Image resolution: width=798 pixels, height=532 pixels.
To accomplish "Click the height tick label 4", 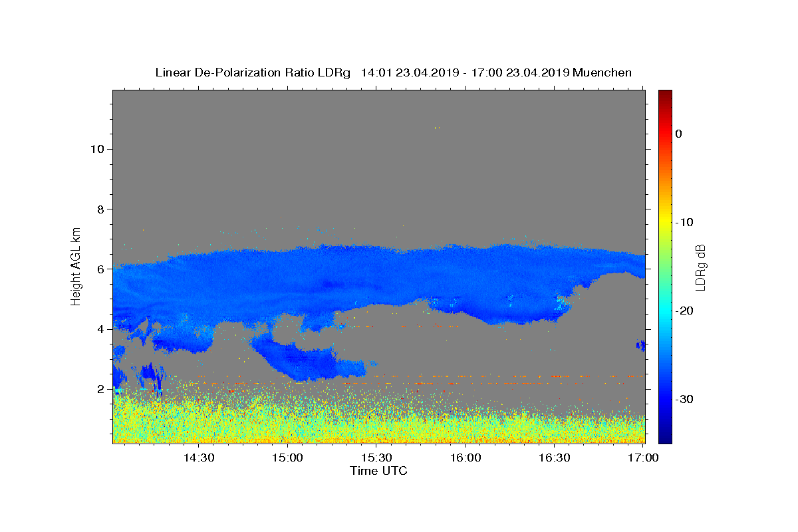I will click(x=100, y=329).
